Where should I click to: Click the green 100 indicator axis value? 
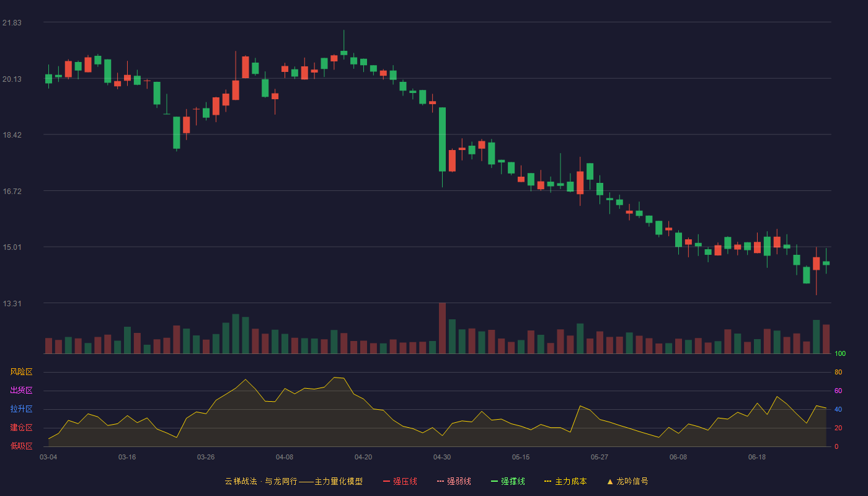pyautogui.click(x=840, y=354)
